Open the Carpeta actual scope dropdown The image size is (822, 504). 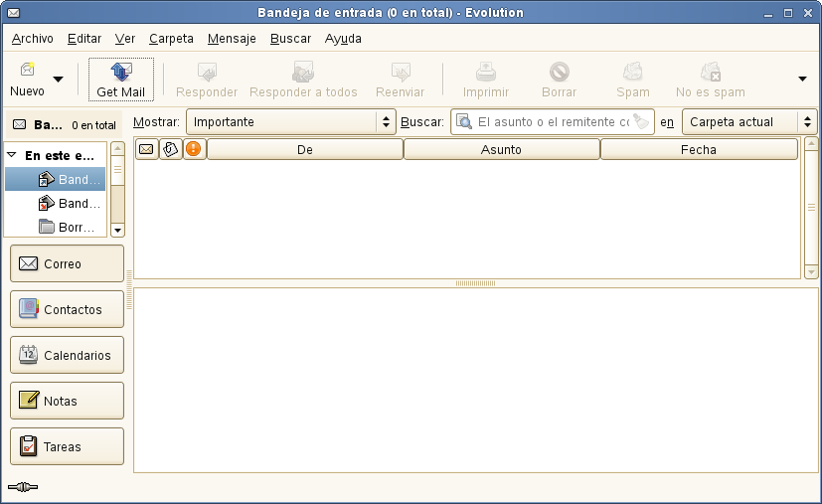click(x=749, y=121)
